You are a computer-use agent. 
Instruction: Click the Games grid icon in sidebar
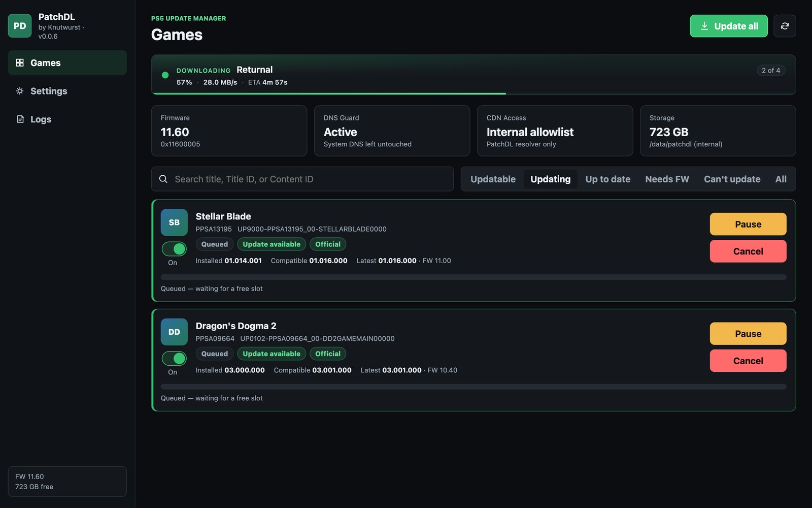20,62
